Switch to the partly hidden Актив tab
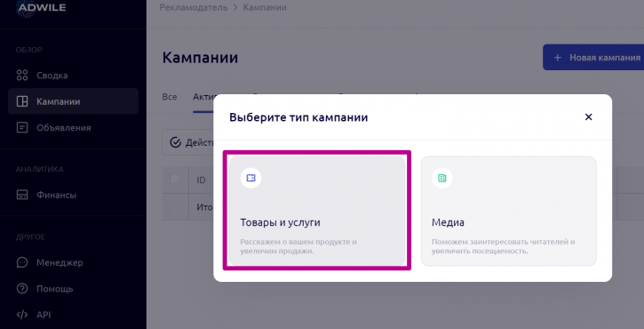This screenshot has height=329, width=644. [x=203, y=97]
